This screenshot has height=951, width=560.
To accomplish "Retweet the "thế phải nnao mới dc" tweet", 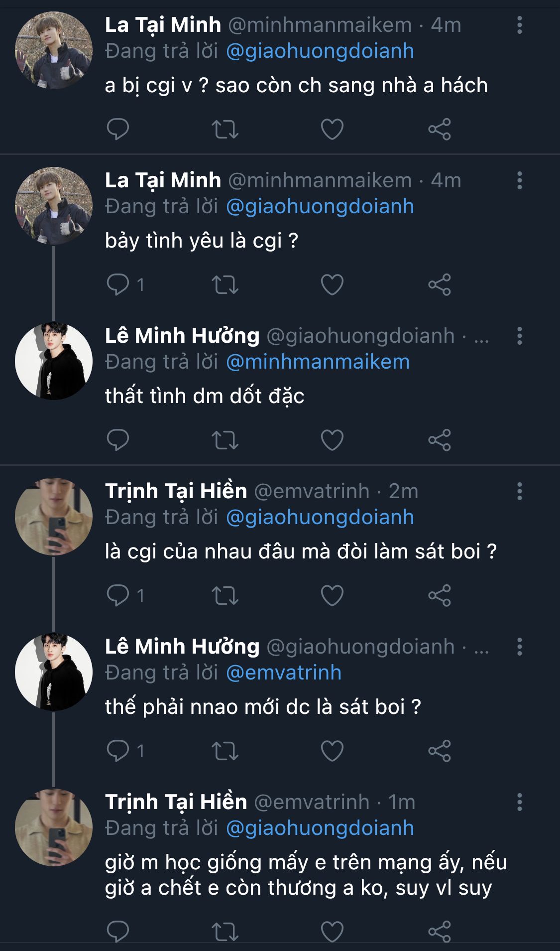I will [225, 751].
